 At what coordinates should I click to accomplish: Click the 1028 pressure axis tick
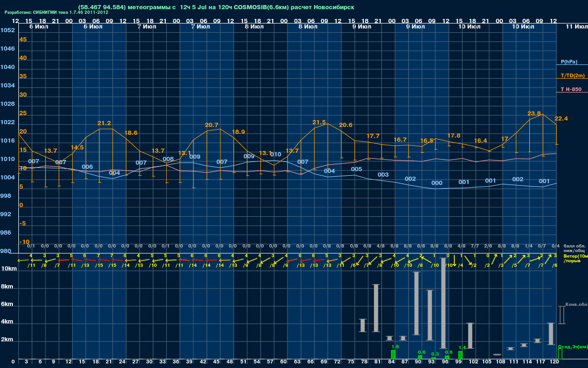pyautogui.click(x=7, y=103)
